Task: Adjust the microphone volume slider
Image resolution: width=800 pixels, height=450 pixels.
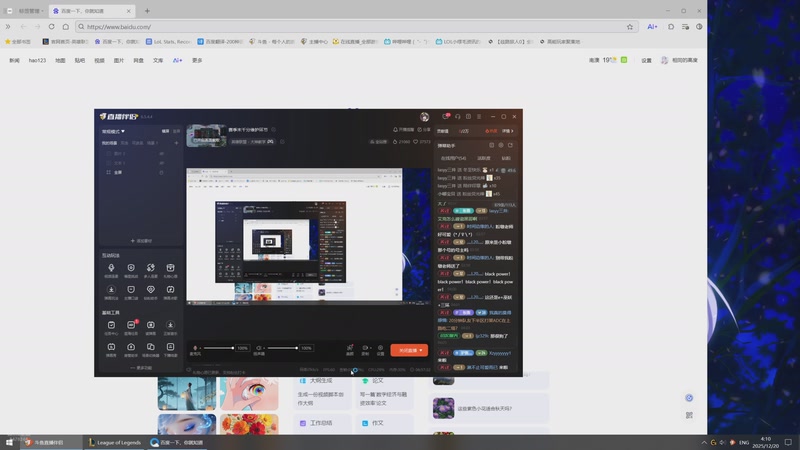Action: pyautogui.click(x=218, y=348)
